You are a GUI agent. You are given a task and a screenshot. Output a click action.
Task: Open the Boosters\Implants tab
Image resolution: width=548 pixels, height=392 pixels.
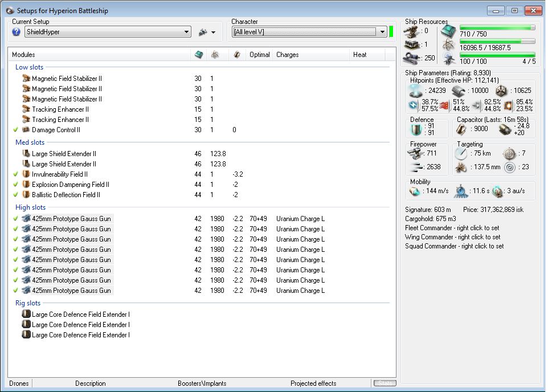[x=202, y=383]
